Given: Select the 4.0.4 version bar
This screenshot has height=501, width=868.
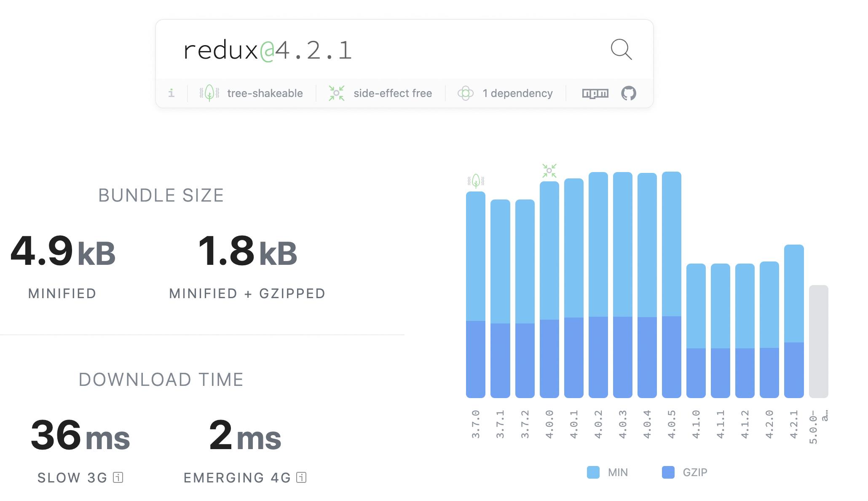Looking at the screenshot, I should point(647,286).
